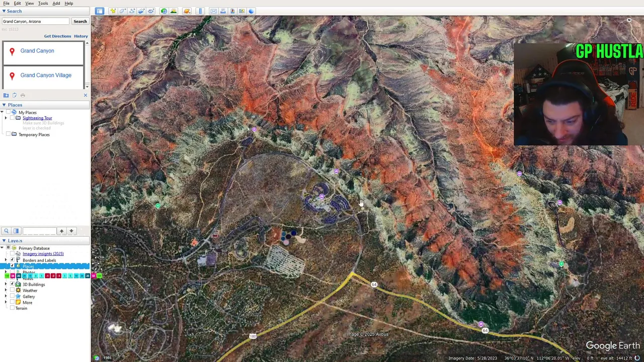
Task: Click the magnifier icon under Places panel
Action: [x=6, y=231]
